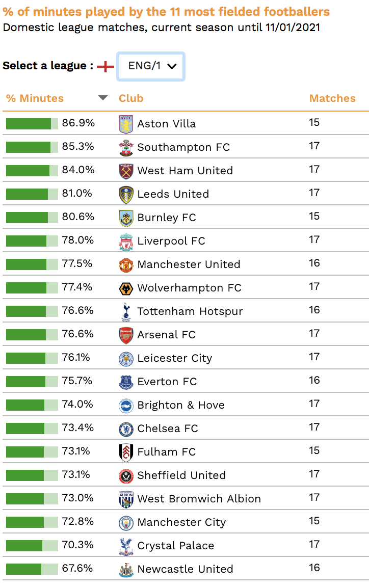Click the sort arrow beside % Minutes
This screenshot has width=369, height=588.
point(103,98)
